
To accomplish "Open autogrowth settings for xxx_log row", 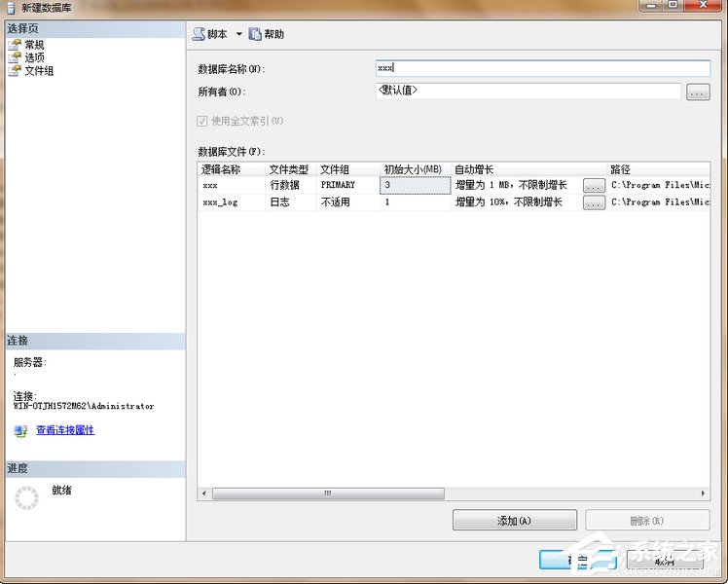I will (594, 203).
